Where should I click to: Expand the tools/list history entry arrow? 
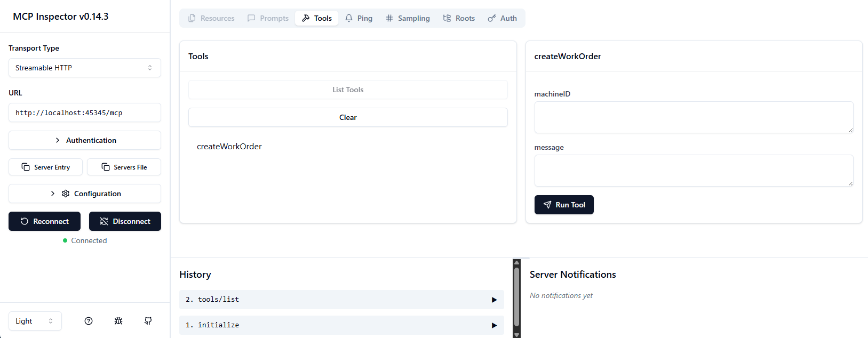(494, 300)
